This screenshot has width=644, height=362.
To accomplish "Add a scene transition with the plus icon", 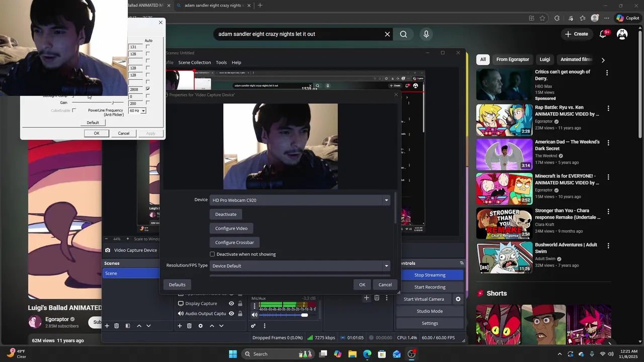I will click(x=366, y=298).
